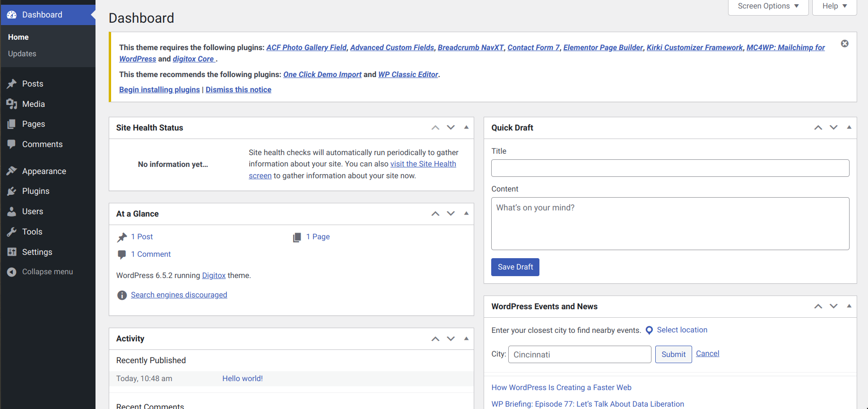Click Dismiss this notice link

click(x=238, y=90)
